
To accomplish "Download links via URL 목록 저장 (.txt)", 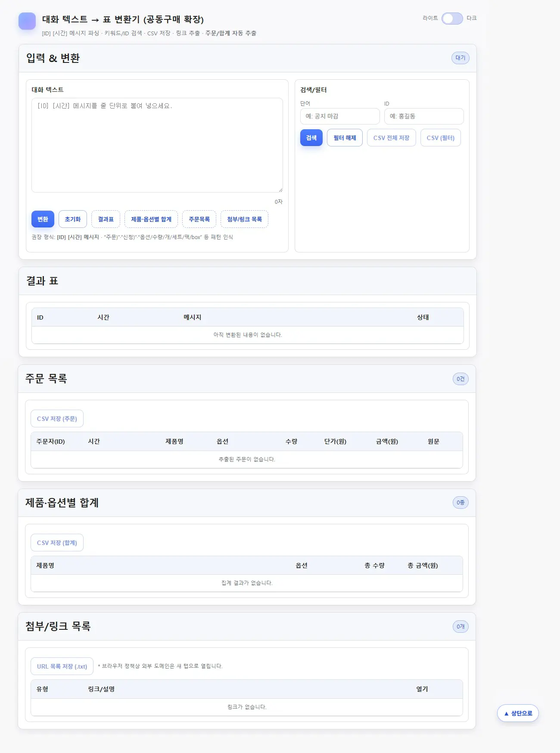I will tap(62, 666).
